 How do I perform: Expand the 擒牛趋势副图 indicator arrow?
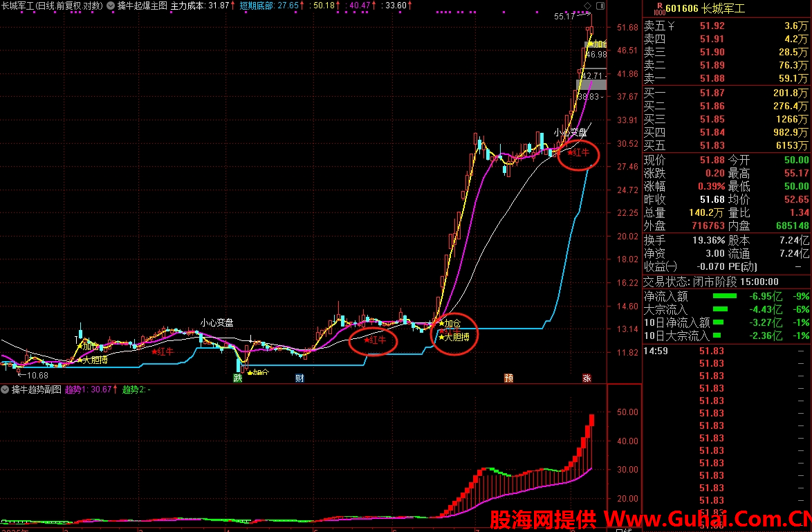[5, 389]
